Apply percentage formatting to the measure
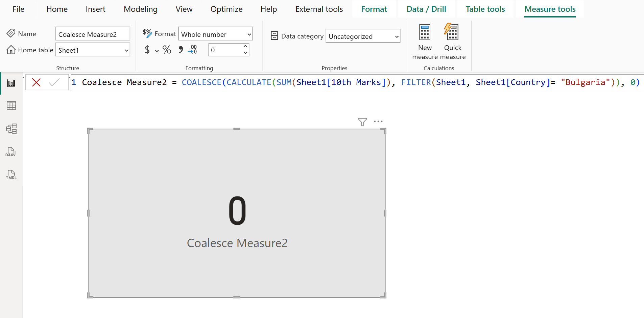644x318 pixels. pyautogui.click(x=167, y=50)
